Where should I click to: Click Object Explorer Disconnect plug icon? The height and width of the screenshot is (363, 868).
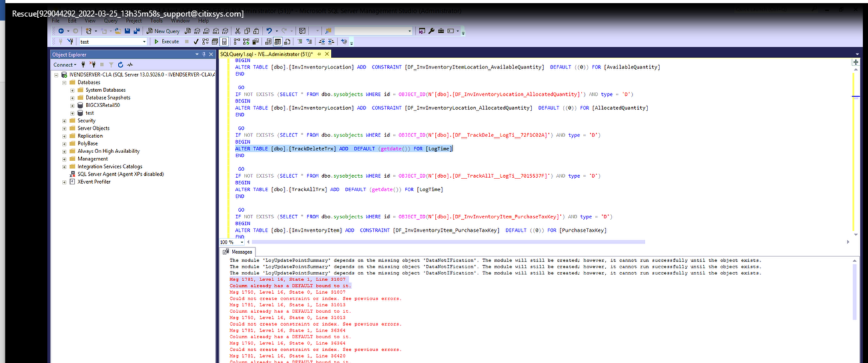pos(92,65)
